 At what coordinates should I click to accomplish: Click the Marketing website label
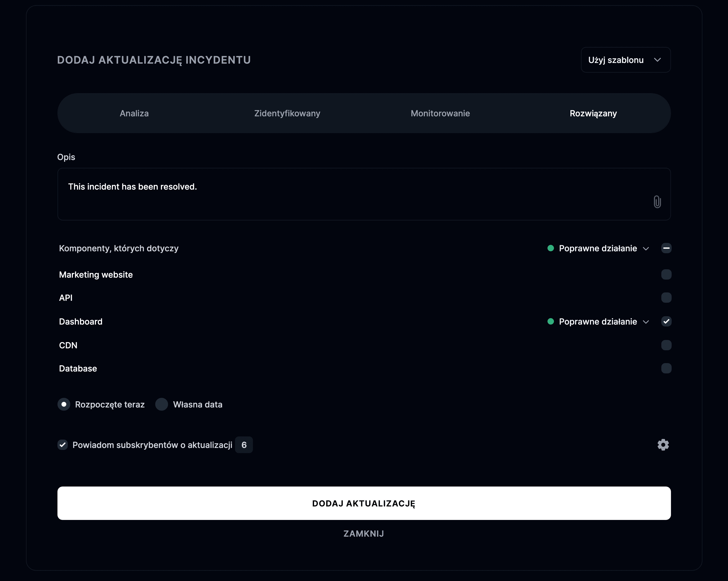[96, 275]
